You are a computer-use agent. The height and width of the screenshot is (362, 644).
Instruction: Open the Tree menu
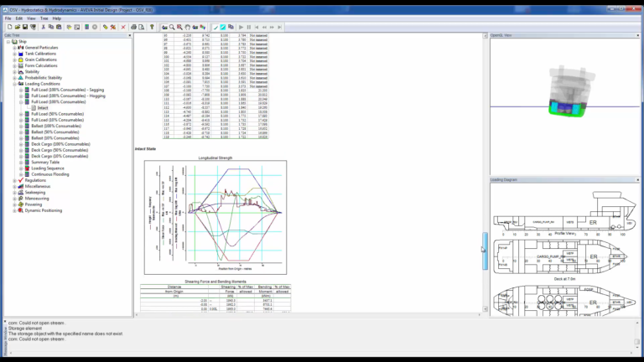click(44, 18)
